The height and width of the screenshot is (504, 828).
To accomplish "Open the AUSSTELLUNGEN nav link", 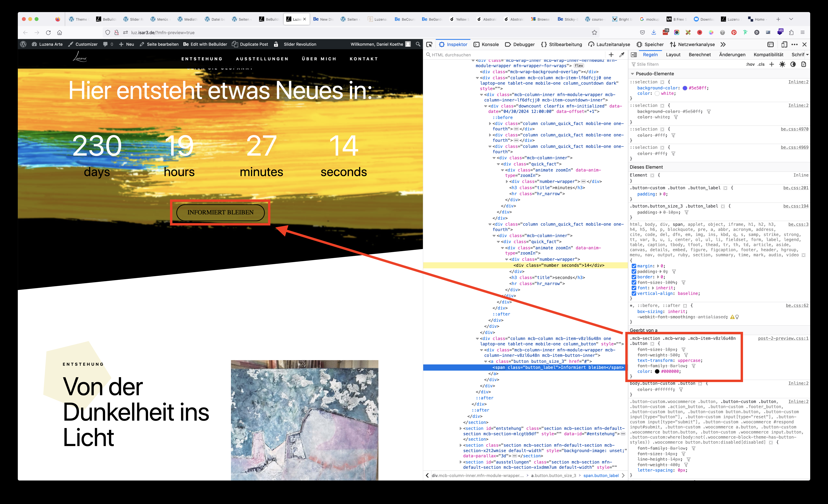I will [x=262, y=59].
